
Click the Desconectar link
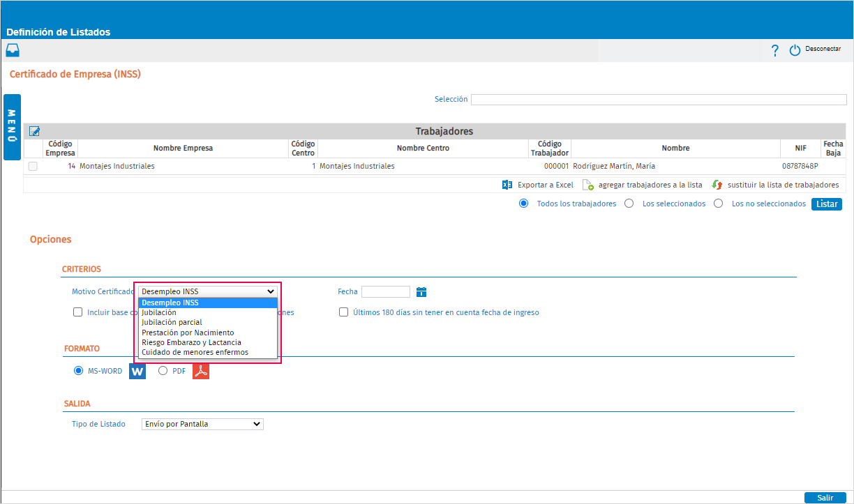point(823,49)
